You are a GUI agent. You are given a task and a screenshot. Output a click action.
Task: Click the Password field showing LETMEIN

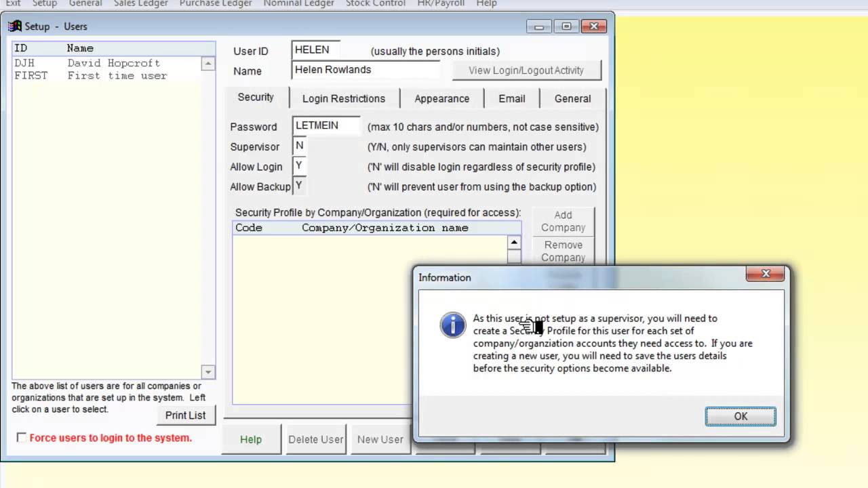click(326, 126)
